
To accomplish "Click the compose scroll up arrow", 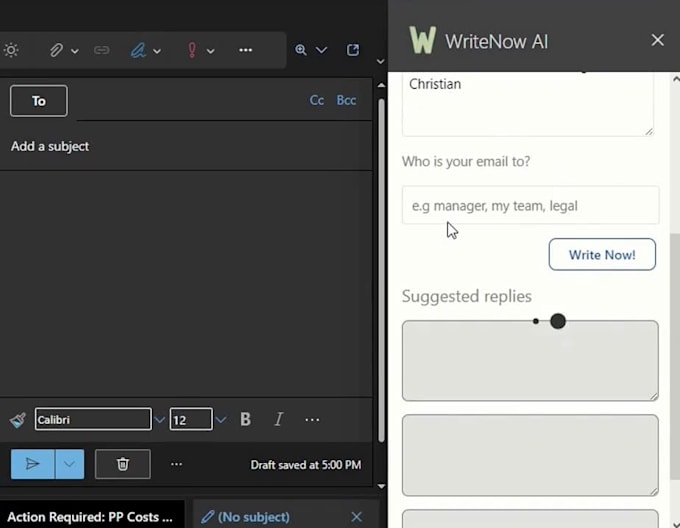I will tap(381, 85).
